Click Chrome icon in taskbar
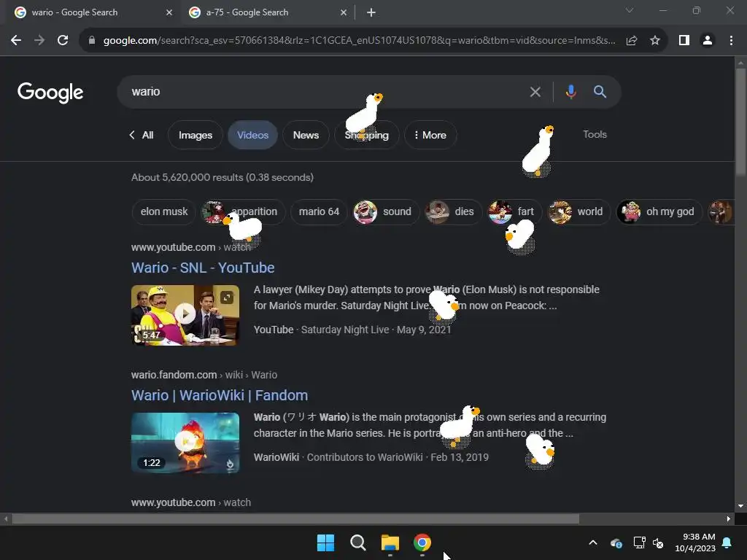The height and width of the screenshot is (560, 747). [422, 542]
